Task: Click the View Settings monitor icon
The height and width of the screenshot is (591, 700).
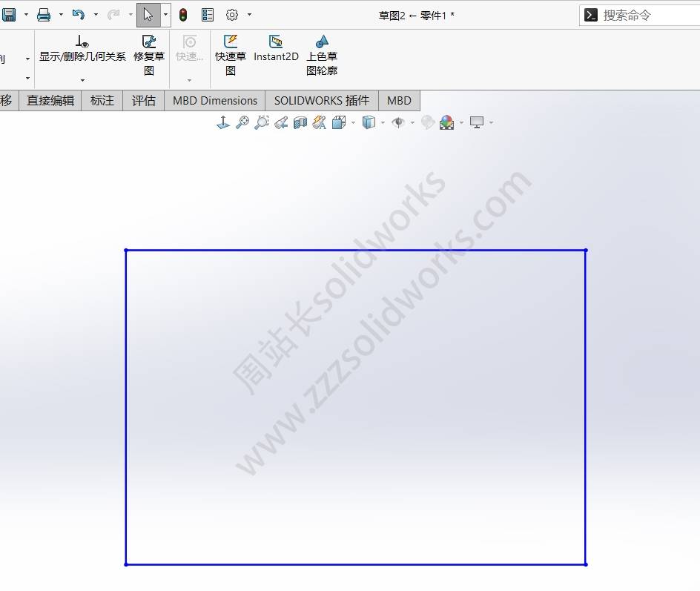Action: pos(477,122)
